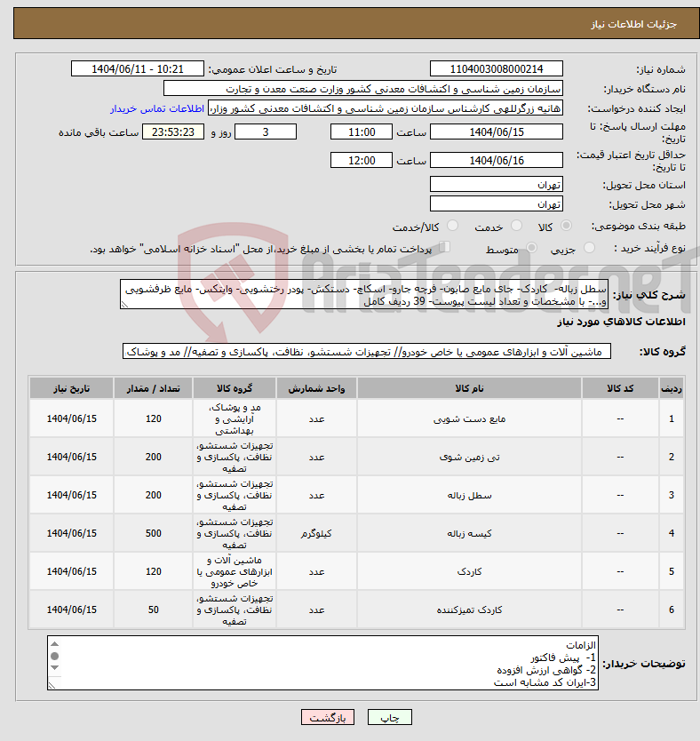Click the جزئیات اطلاعات نیاز page header

(634, 24)
